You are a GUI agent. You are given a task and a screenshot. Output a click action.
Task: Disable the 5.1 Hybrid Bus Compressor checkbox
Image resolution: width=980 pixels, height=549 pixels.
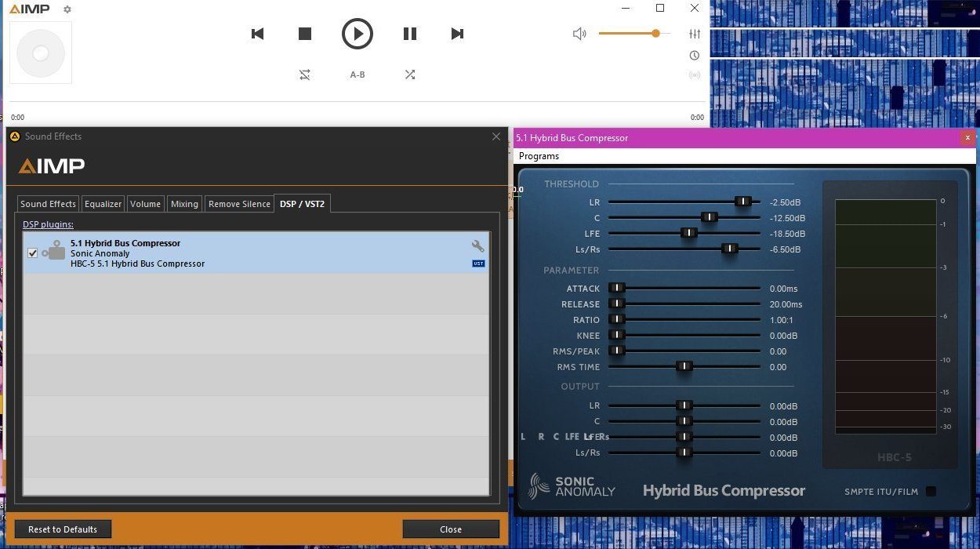click(32, 253)
